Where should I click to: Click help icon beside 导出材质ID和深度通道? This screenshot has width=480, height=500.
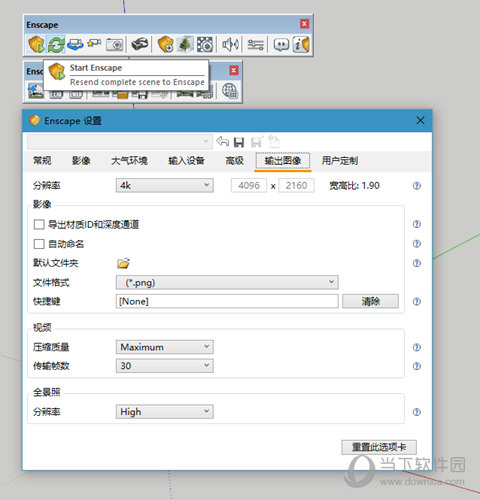(417, 224)
